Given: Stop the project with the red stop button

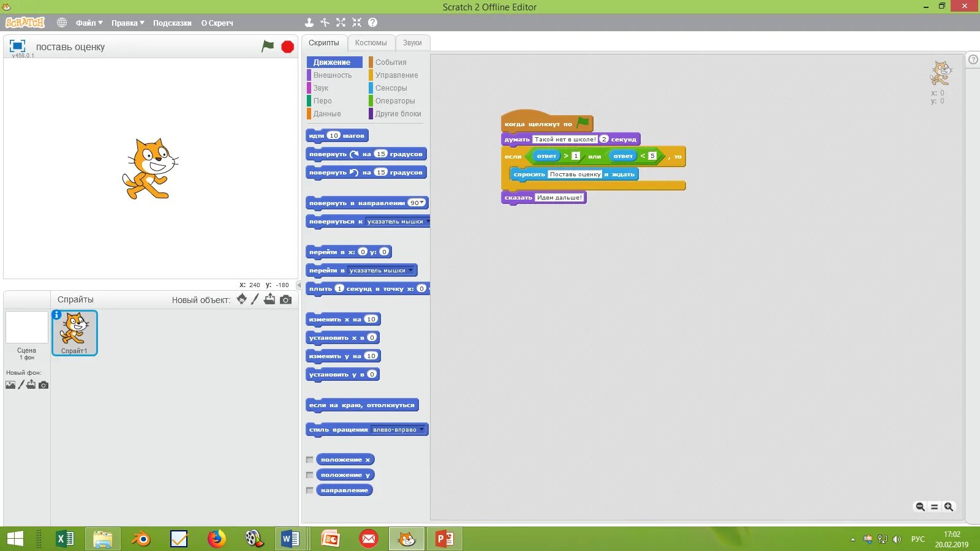Looking at the screenshot, I should (287, 47).
